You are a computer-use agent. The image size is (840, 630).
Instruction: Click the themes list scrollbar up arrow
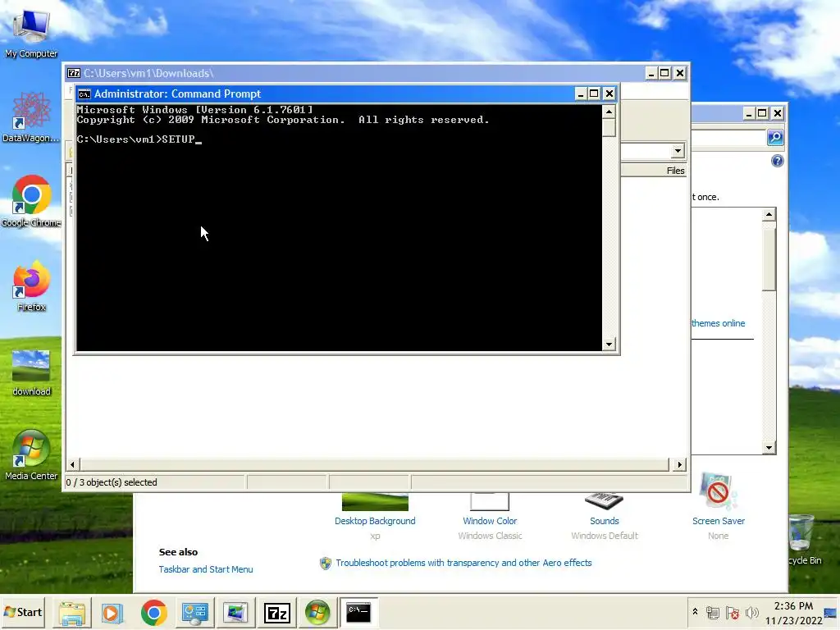[x=769, y=215]
